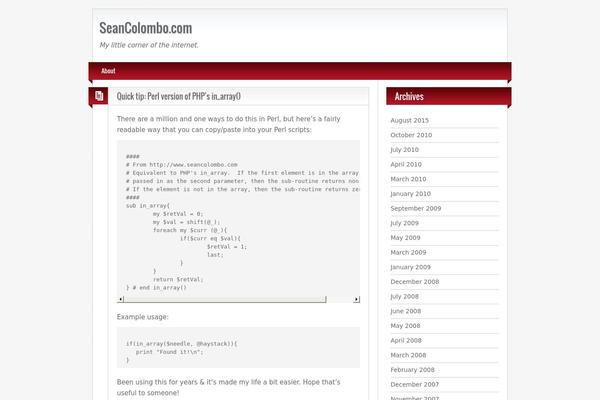
Task: Click the 'if(in_array($needle, @haystack)){' line
Action: pos(181,344)
